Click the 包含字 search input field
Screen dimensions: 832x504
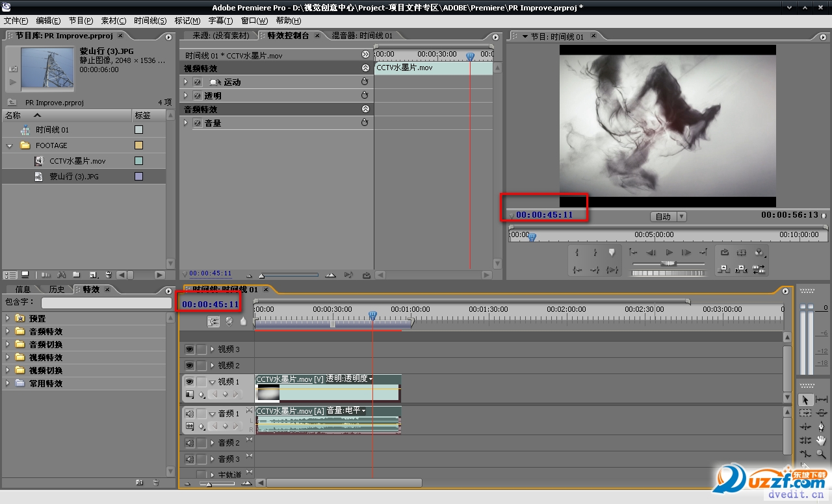107,303
